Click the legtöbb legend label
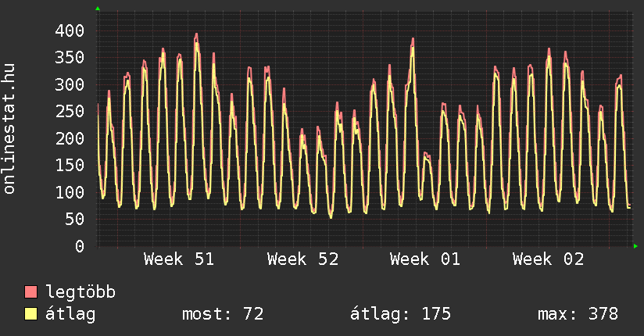This screenshot has height=336, width=644. coord(81,292)
